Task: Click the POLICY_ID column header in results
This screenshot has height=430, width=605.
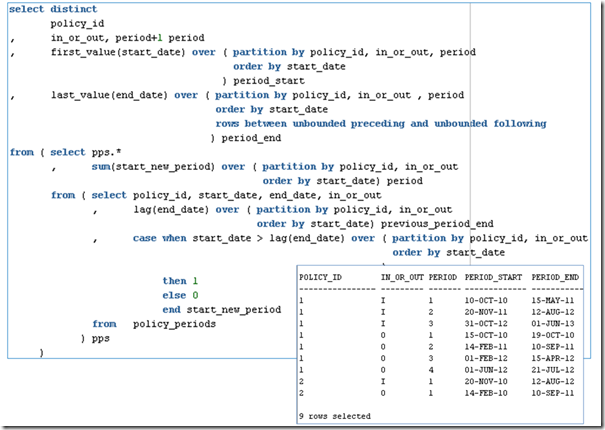Action: [321, 275]
